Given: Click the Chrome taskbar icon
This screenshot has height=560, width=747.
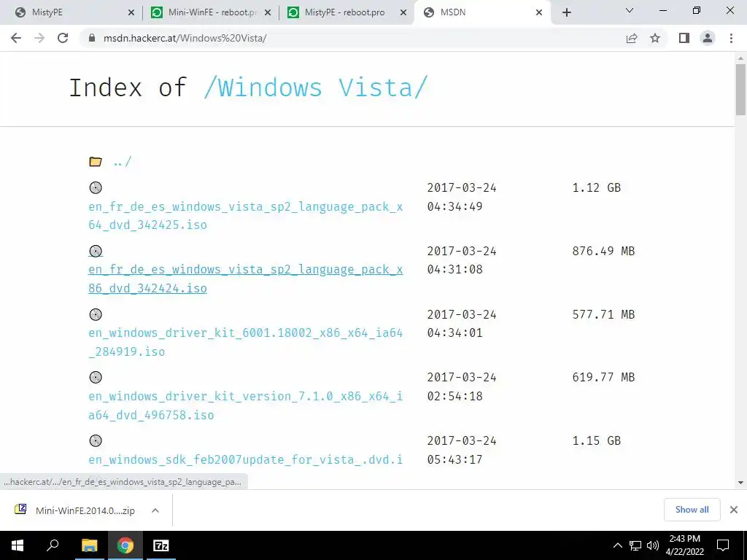Looking at the screenshot, I should [x=125, y=545].
